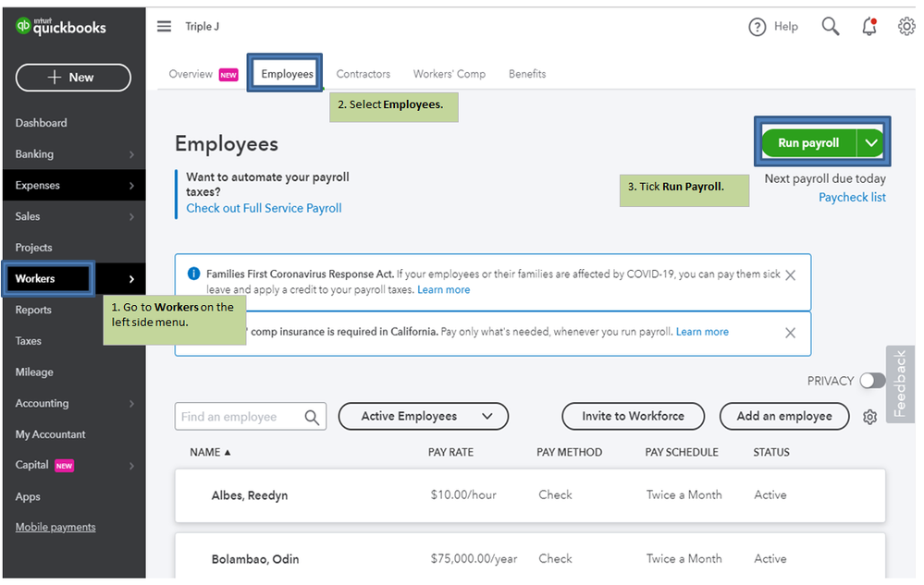
Task: Click the Add an employee button
Action: click(783, 416)
